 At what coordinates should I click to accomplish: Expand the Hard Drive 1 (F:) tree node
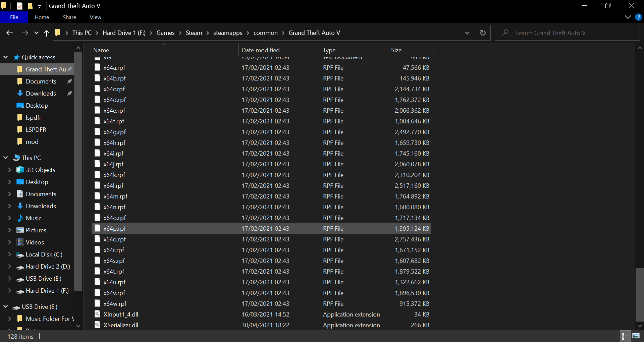[10, 291]
